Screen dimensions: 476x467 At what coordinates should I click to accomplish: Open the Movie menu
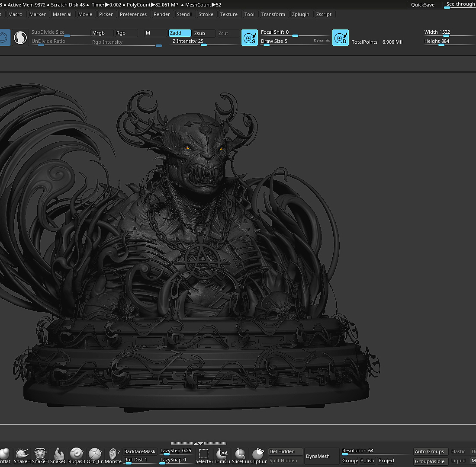tap(85, 14)
